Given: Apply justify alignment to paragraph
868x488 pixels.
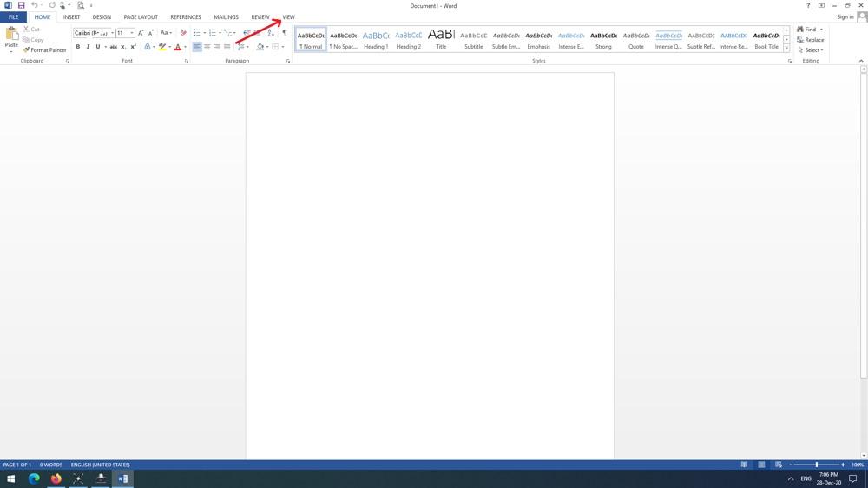Looking at the screenshot, I should coord(227,47).
